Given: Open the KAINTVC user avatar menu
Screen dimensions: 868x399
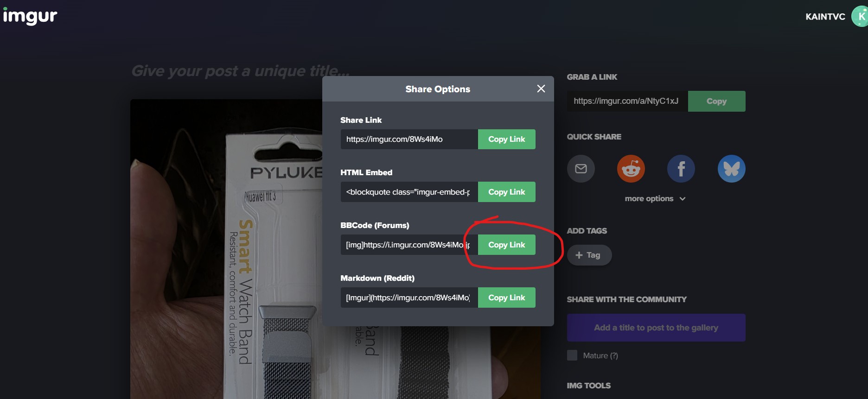Looking at the screenshot, I should pos(860,17).
